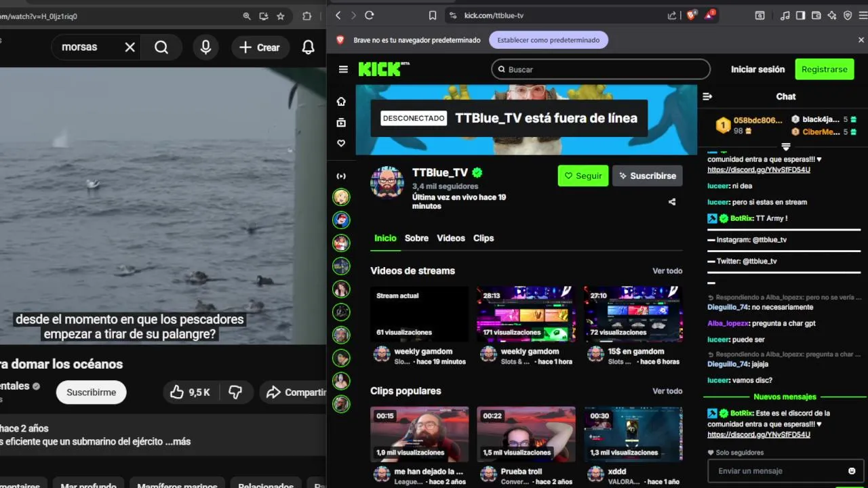Open the 00:30 xddd clip thumbnail

tap(633, 434)
